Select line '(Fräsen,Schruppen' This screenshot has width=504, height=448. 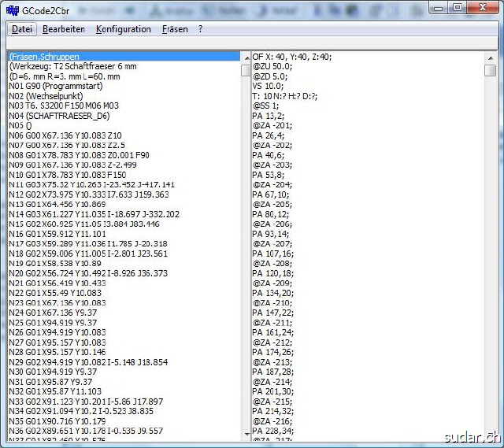coord(124,57)
